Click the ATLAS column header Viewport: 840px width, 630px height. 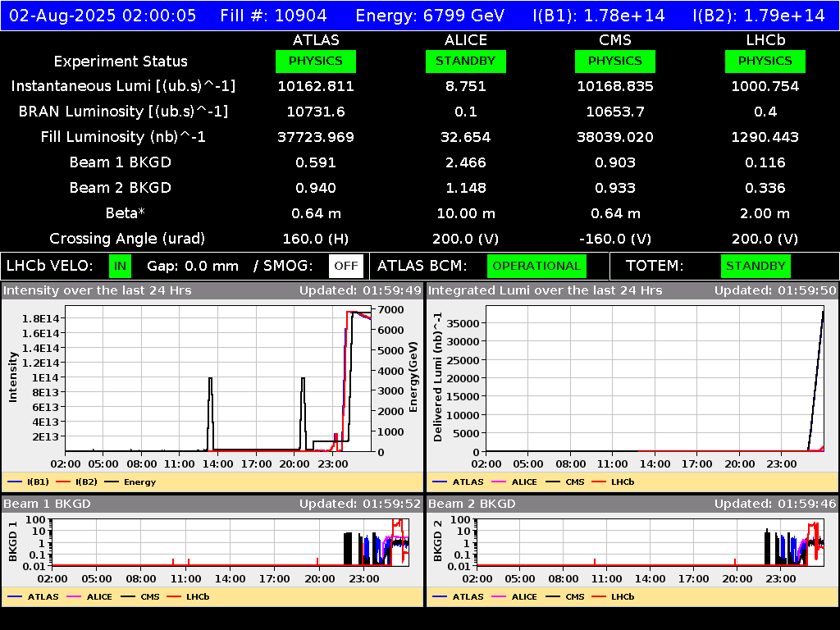point(316,40)
